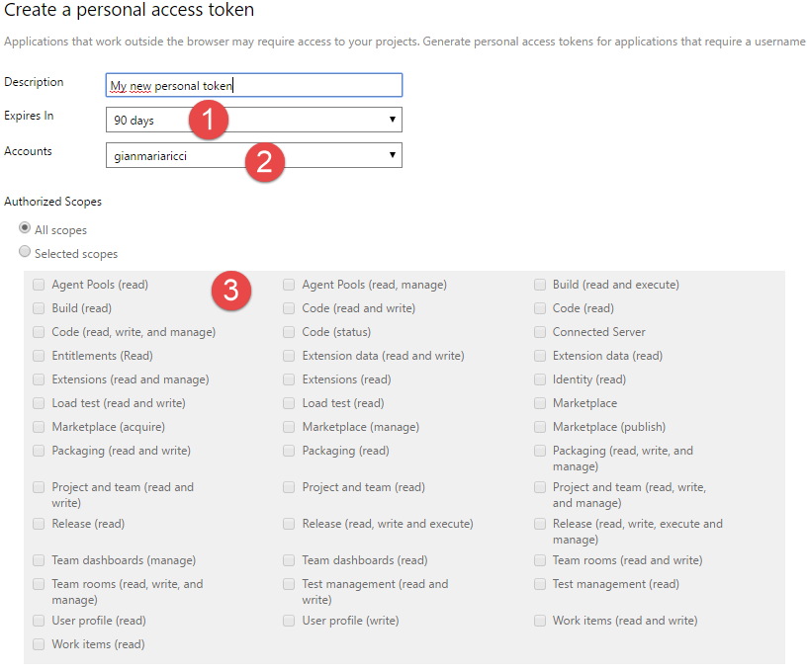Open the Expires In dropdown
Viewport: 807px width, 672px height.
(254, 120)
